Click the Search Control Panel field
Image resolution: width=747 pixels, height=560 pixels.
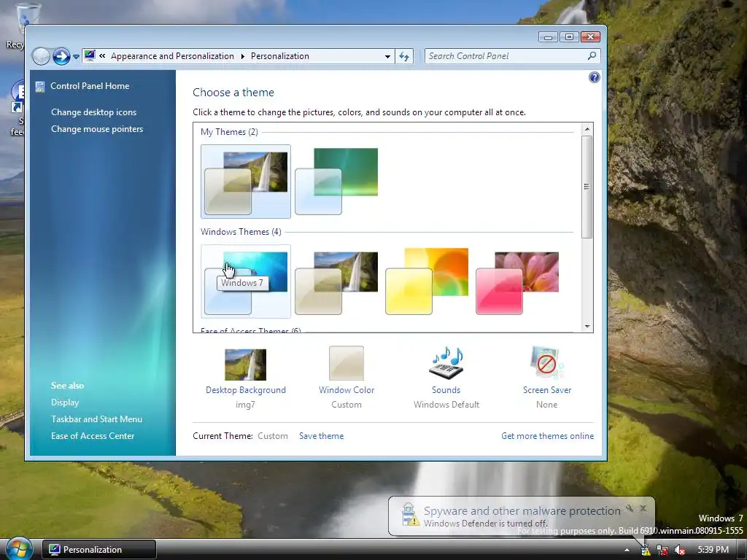click(512, 56)
